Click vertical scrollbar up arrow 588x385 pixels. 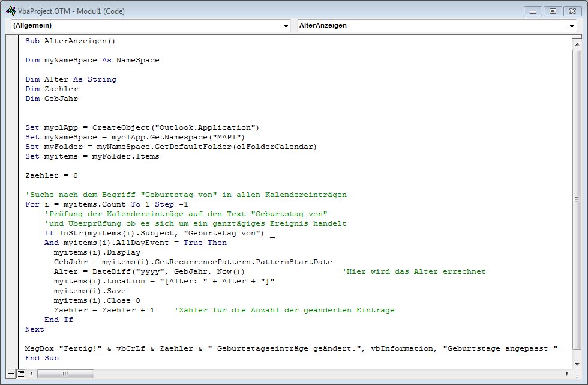tap(577, 44)
